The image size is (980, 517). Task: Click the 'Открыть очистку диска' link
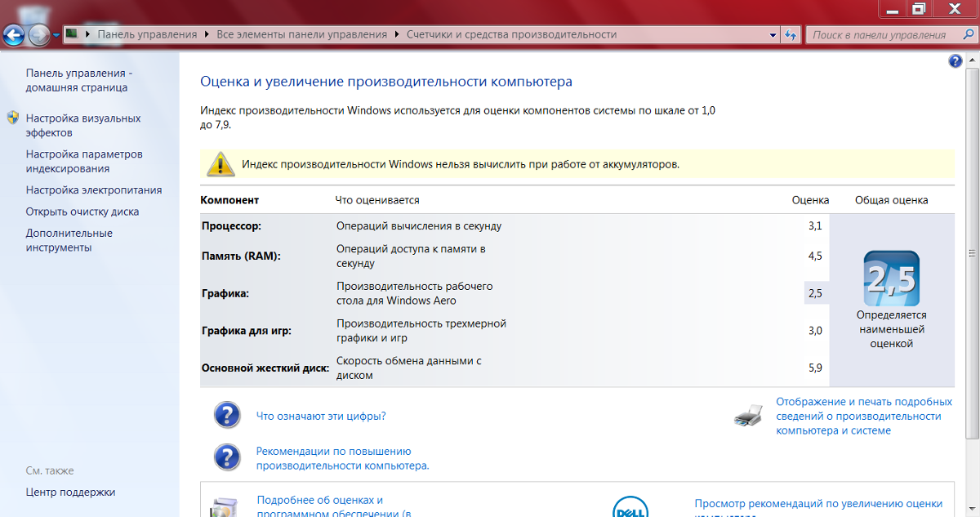coord(82,212)
